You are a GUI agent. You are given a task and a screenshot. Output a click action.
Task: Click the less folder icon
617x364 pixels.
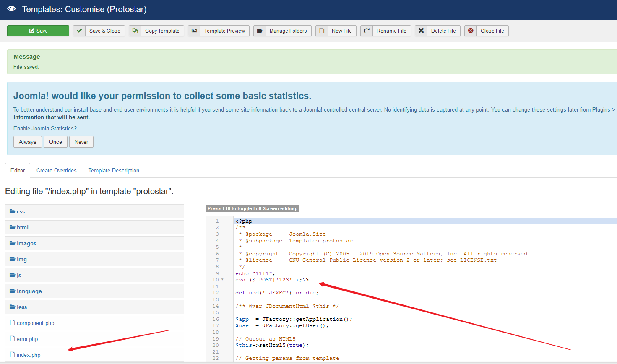click(13, 307)
